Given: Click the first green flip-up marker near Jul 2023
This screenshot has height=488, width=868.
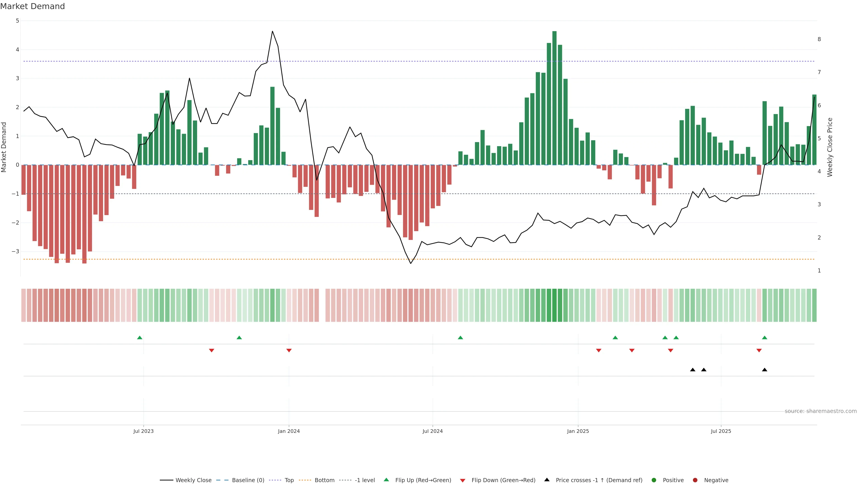Looking at the screenshot, I should pos(140,338).
